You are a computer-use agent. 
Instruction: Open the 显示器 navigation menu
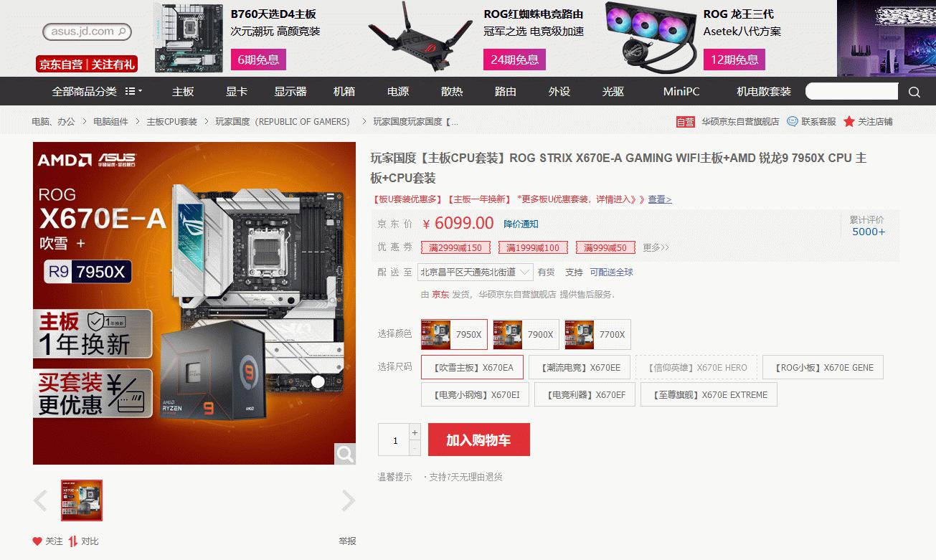coord(290,92)
